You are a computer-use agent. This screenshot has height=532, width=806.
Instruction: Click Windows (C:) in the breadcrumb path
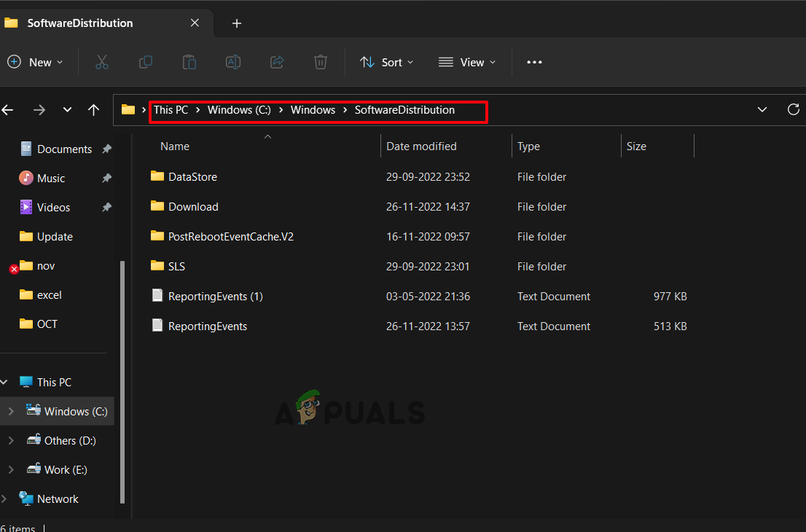[239, 110]
